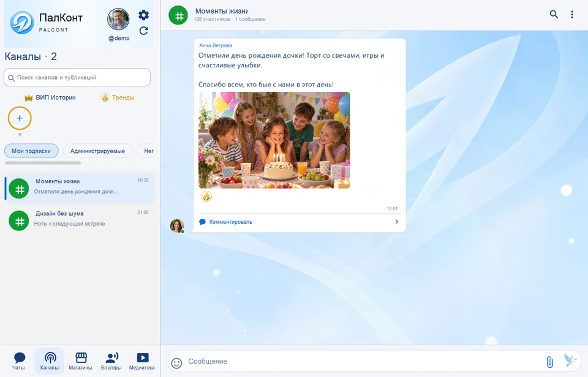Click the green hash icon of Моменты жизни row

19,189
